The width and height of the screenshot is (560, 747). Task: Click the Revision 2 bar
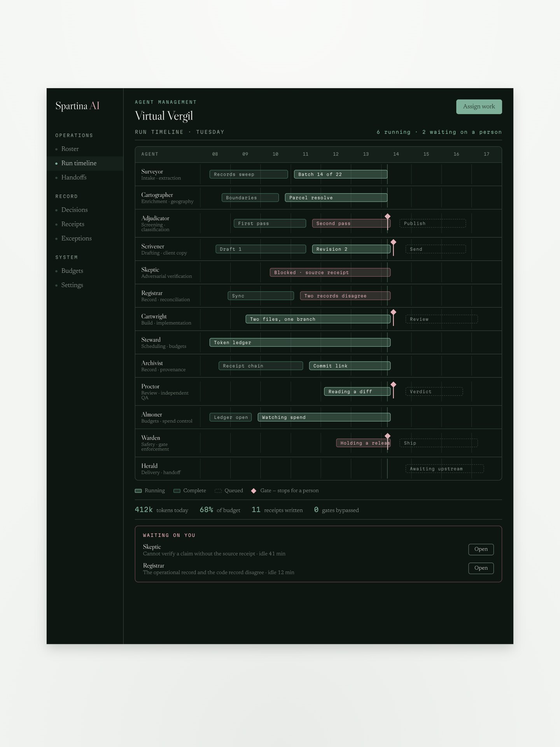(351, 249)
